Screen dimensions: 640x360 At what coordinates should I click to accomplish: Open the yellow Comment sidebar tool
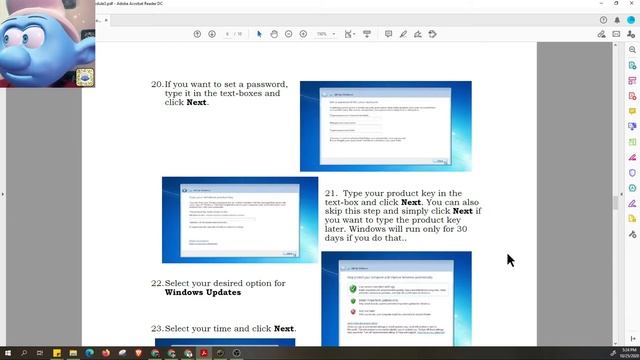(x=632, y=111)
